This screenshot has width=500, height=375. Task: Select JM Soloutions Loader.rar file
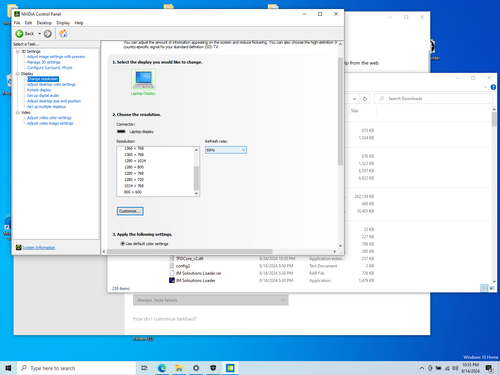198,273
